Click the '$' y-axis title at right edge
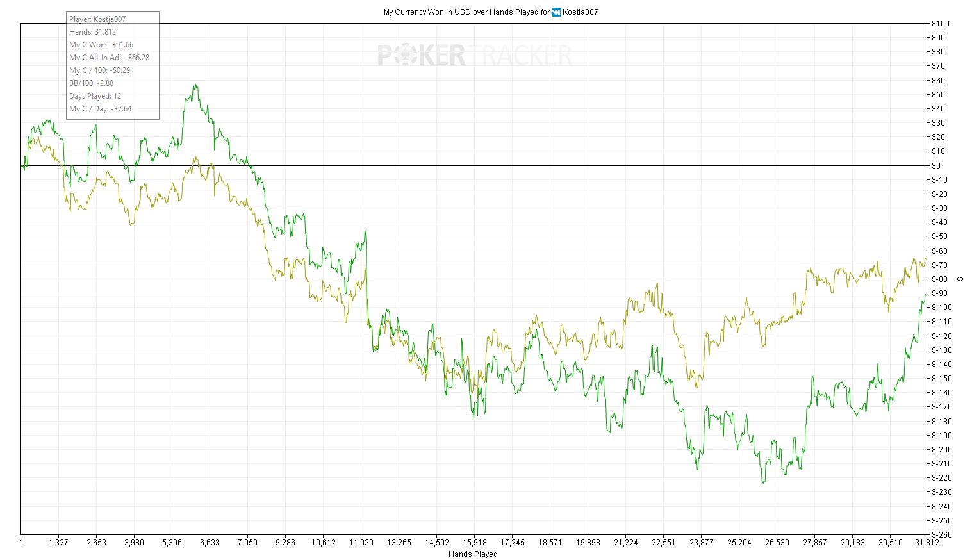 click(960, 279)
